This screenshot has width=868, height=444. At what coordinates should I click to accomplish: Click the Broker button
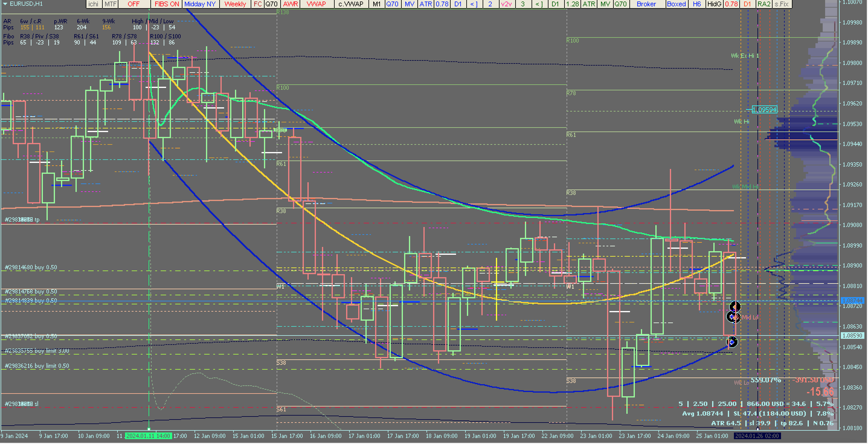coord(646,4)
